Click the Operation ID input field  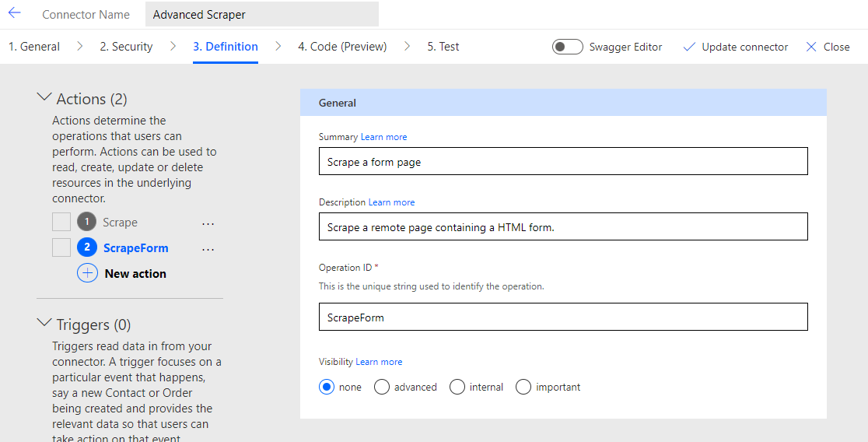563,317
